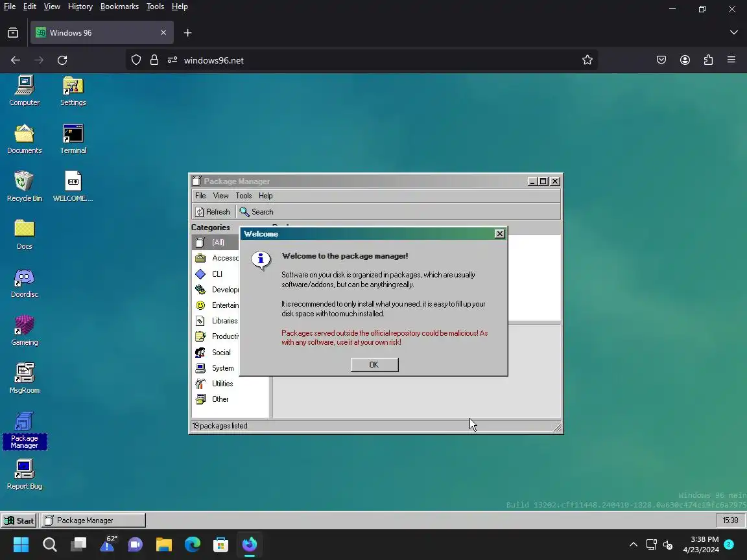The height and width of the screenshot is (560, 747).
Task: Select the Social category
Action: pyautogui.click(x=216, y=353)
